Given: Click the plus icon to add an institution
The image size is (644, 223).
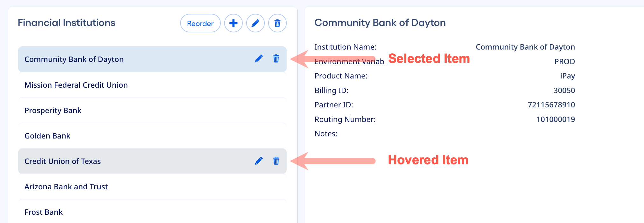Looking at the screenshot, I should (x=233, y=23).
